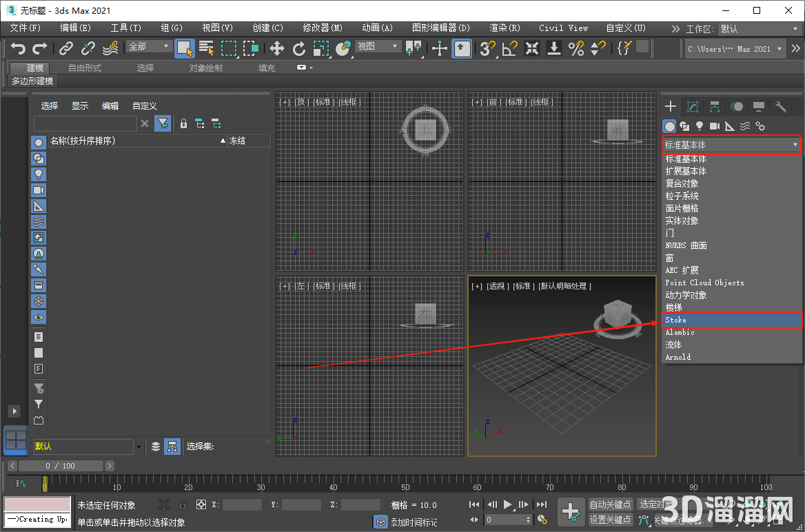805x532 pixels.
Task: Open the 视图 reference coordinate dropdown
Action: [378, 47]
